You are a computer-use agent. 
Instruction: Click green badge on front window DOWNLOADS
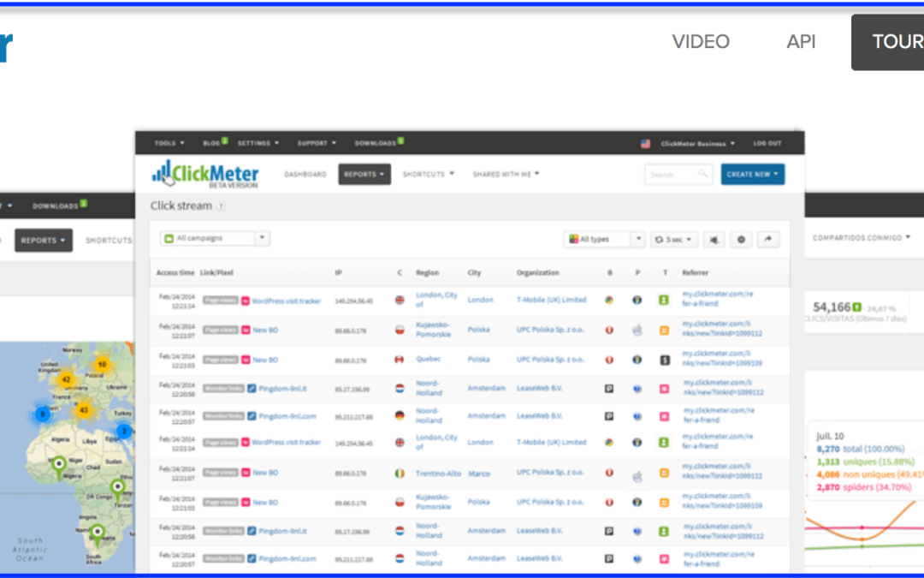tap(400, 140)
